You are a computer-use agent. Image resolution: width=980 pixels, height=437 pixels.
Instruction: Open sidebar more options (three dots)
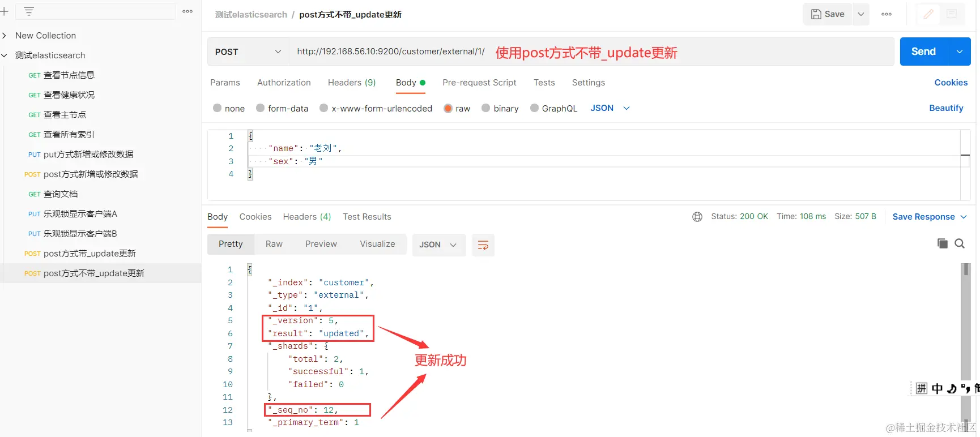pyautogui.click(x=188, y=11)
